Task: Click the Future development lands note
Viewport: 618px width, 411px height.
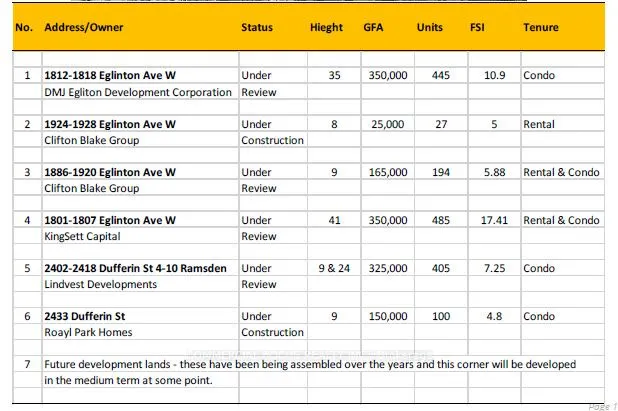Action: pos(310,372)
